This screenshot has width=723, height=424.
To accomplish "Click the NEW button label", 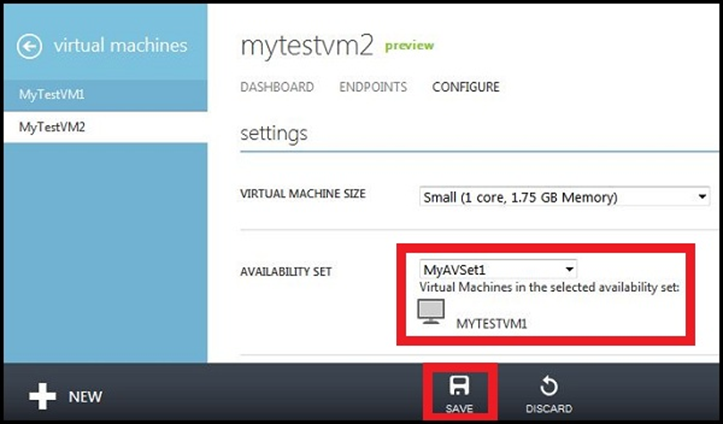I will coord(85,397).
